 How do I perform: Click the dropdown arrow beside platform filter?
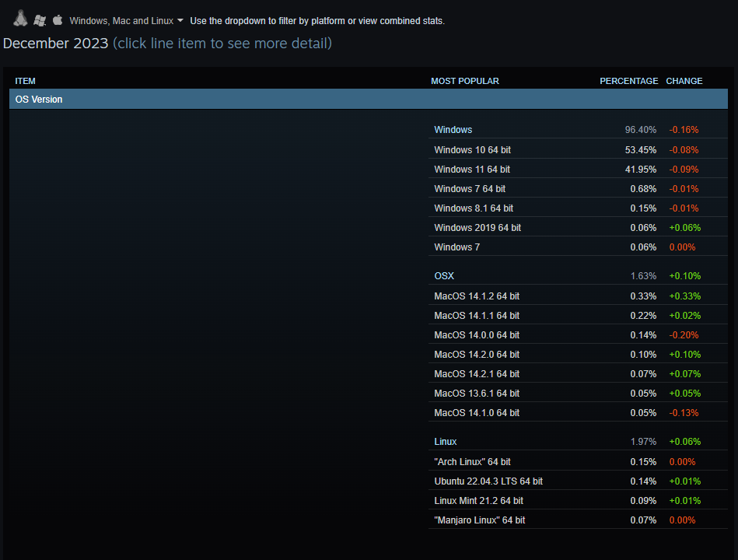(x=180, y=20)
